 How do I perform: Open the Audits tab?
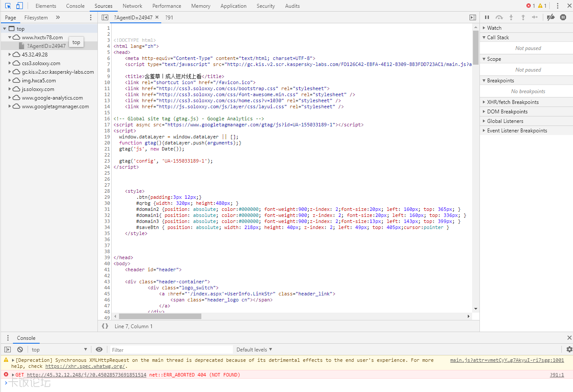coord(292,6)
